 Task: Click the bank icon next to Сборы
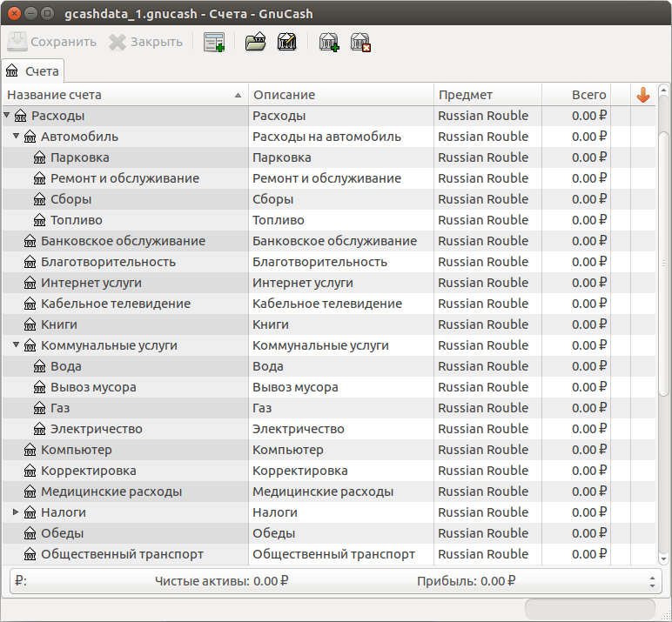point(39,199)
